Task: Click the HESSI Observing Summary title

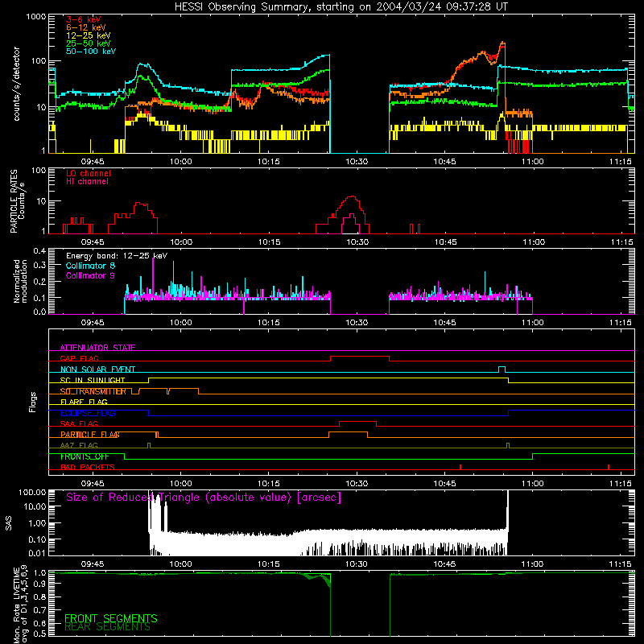Action: point(341,6)
